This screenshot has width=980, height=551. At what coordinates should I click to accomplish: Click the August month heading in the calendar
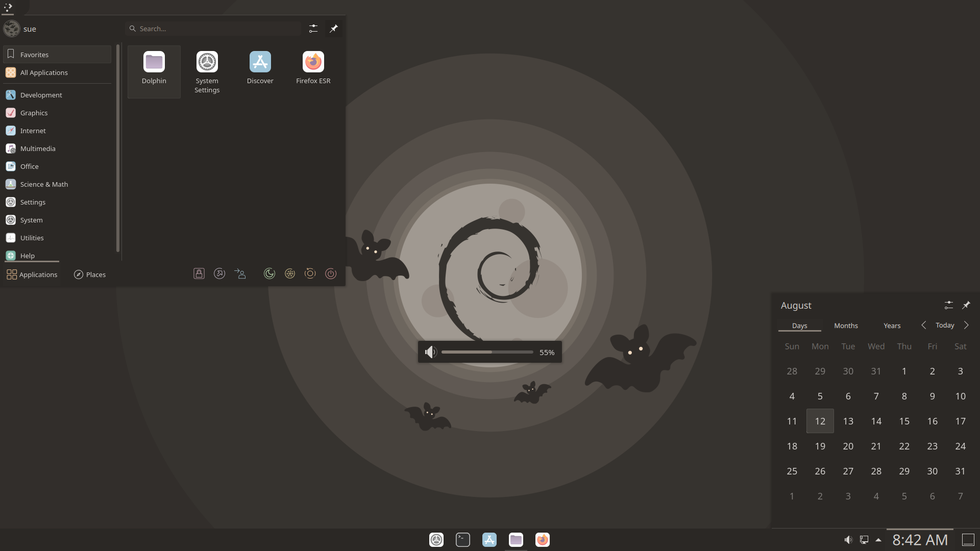796,305
